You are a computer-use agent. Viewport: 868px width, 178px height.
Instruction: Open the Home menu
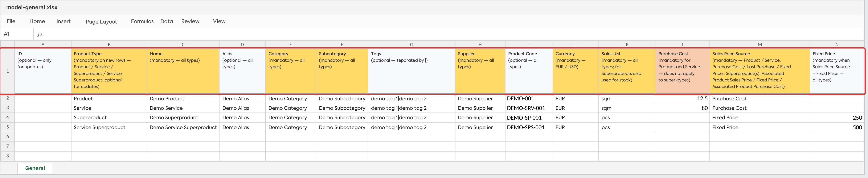37,21
